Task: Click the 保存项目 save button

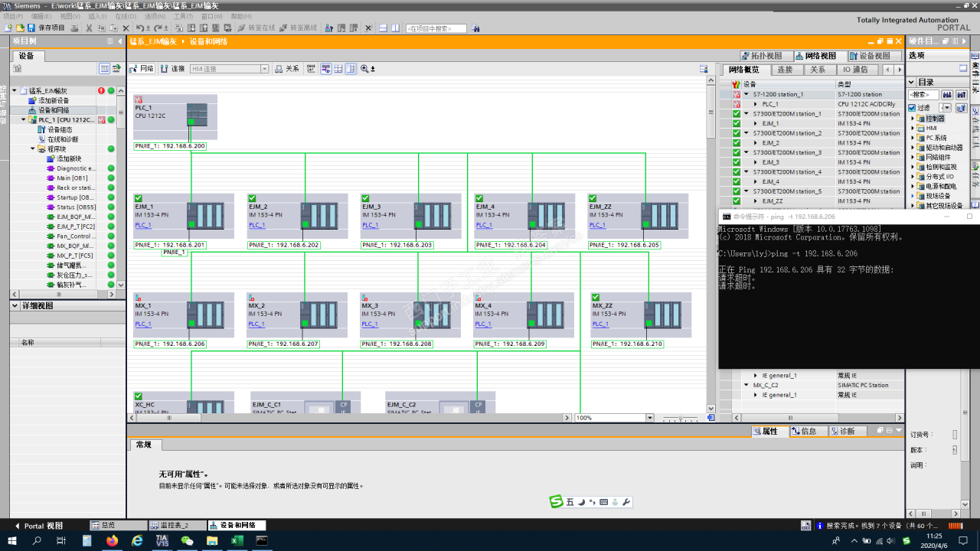Action: [45, 28]
